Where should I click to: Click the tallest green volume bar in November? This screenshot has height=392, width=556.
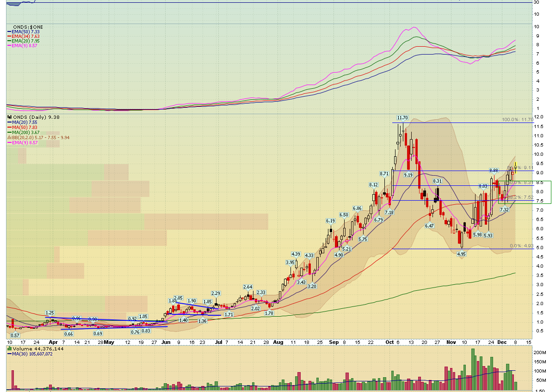pyautogui.click(x=473, y=368)
